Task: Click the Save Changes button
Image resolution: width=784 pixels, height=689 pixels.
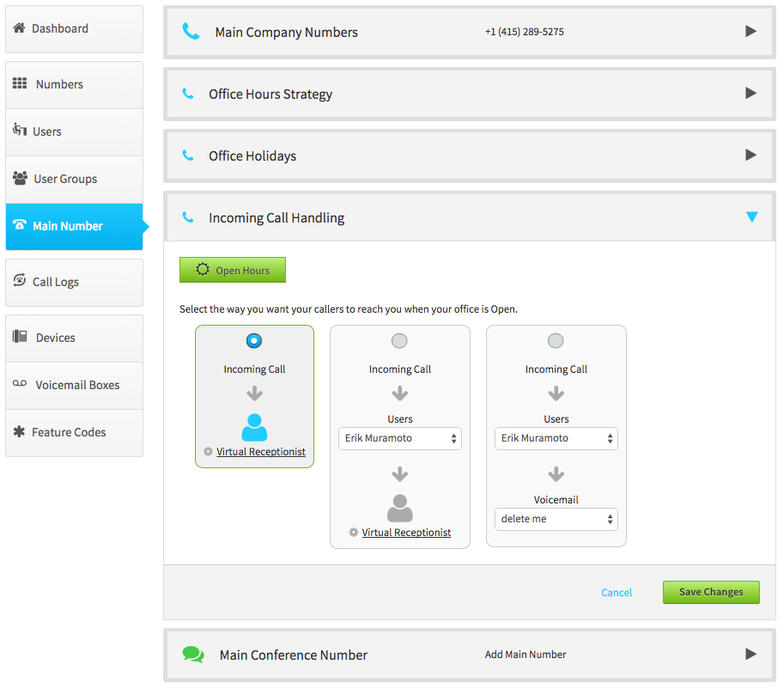Action: pyautogui.click(x=711, y=593)
